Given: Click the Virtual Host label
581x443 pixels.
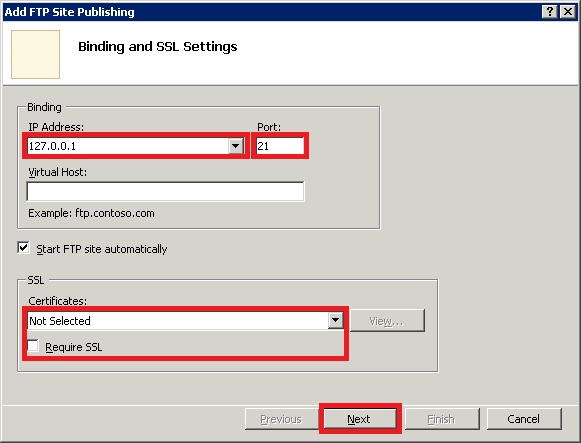Looking at the screenshot, I should [57, 172].
